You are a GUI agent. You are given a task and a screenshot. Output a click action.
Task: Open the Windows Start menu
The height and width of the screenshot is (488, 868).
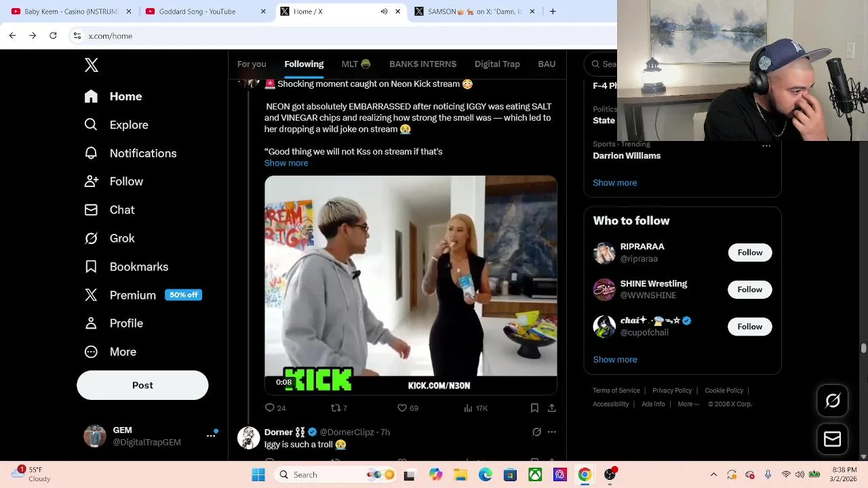click(258, 475)
